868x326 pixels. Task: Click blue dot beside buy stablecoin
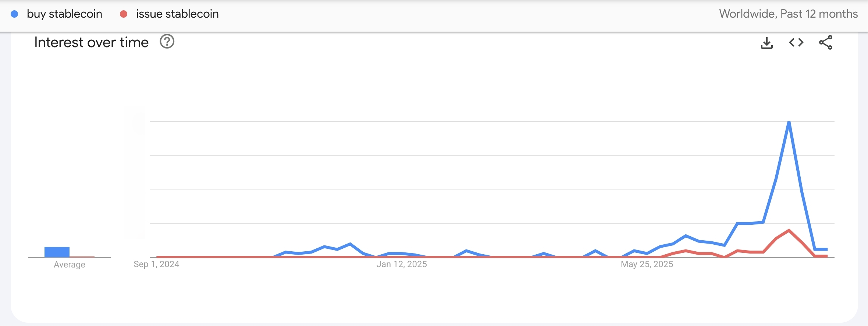[x=15, y=14]
